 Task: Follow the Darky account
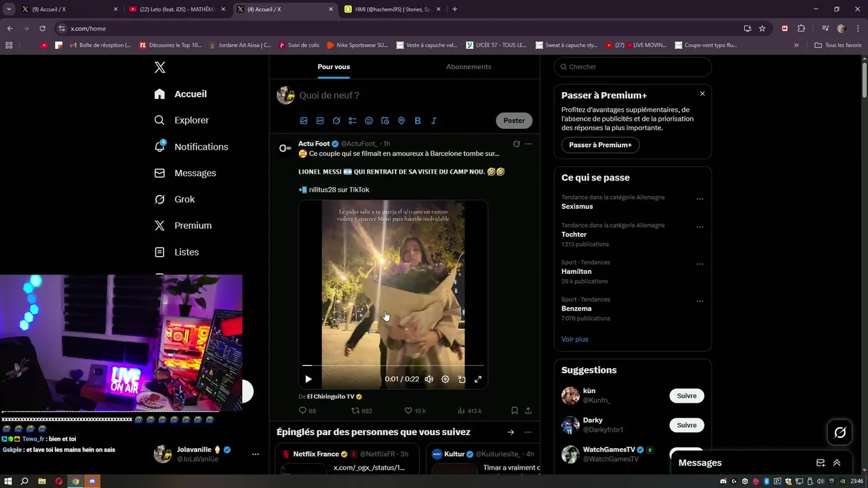coord(686,425)
